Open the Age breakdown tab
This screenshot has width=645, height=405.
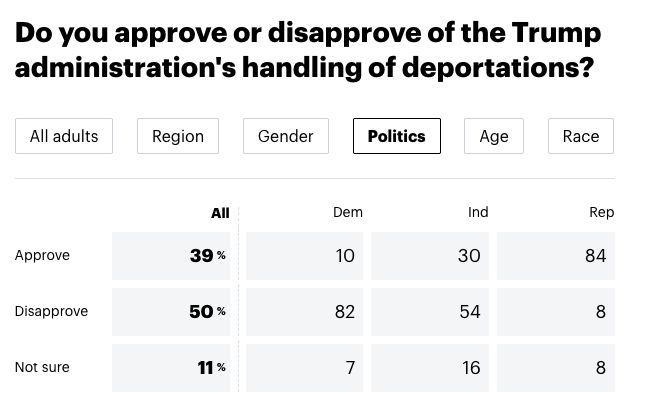(494, 136)
